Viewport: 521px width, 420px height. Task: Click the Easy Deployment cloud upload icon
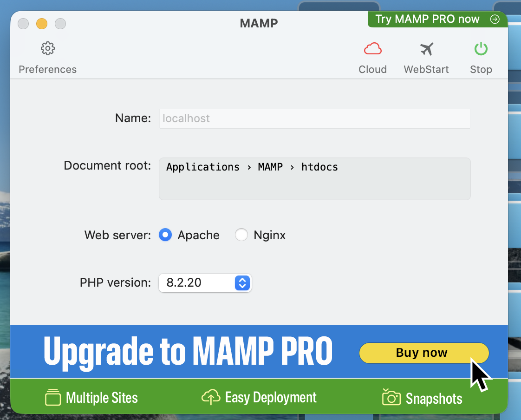point(211,397)
